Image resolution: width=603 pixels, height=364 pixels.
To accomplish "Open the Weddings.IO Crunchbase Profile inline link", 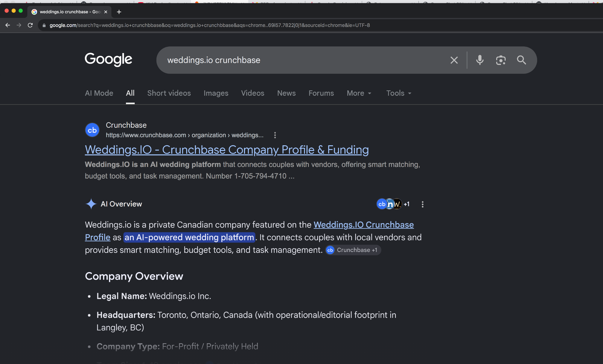I will tap(364, 225).
